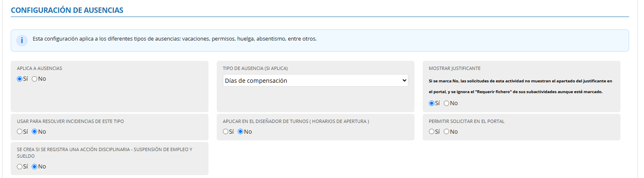Pick No for Aplicar en el diseñador de turnos
Viewport: 644px width, 178px height.
pos(241,132)
